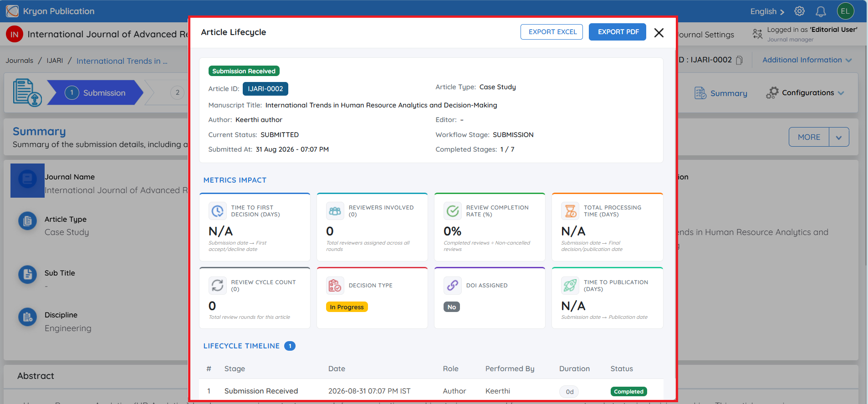
Task: Click the submission upload document icon
Action: tap(27, 92)
